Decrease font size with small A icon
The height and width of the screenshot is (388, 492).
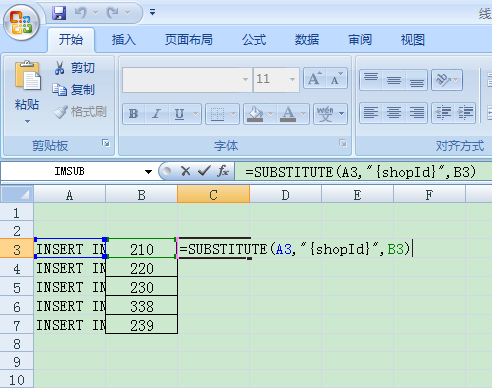[x=336, y=79]
